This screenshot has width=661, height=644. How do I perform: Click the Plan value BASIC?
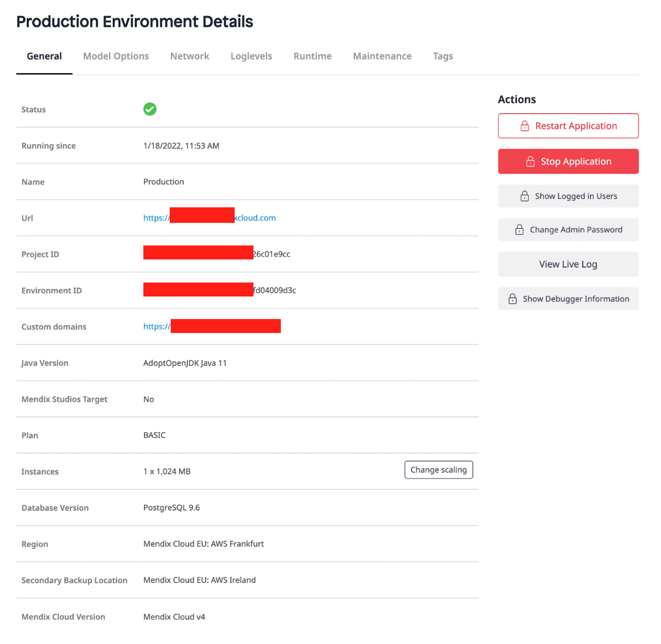pyautogui.click(x=155, y=435)
